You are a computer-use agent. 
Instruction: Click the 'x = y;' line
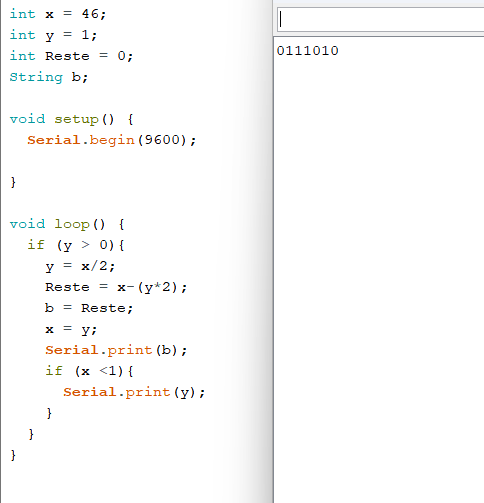71,330
